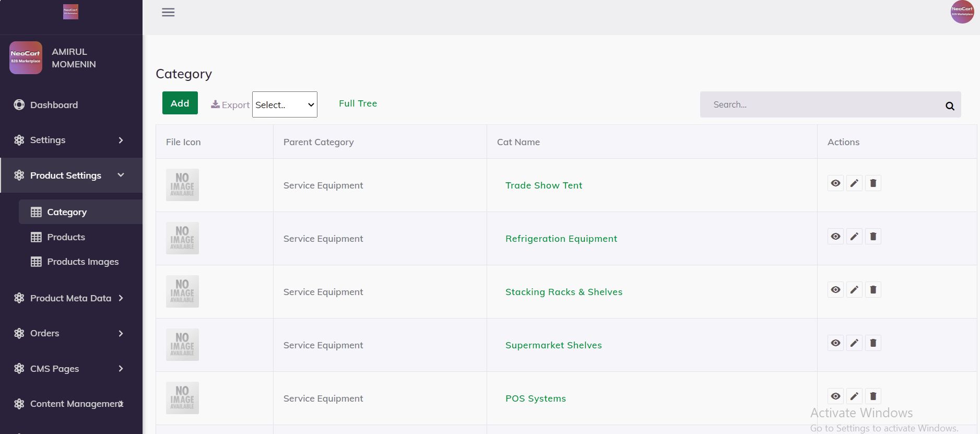The width and height of the screenshot is (980, 434).
Task: Expand the Settings sidebar menu
Action: (x=71, y=140)
